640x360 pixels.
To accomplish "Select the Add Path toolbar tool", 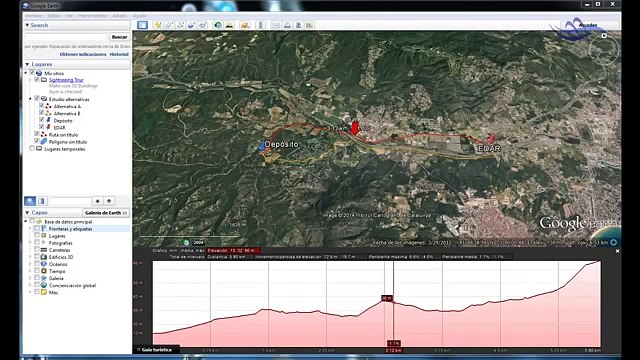I will (180, 25).
